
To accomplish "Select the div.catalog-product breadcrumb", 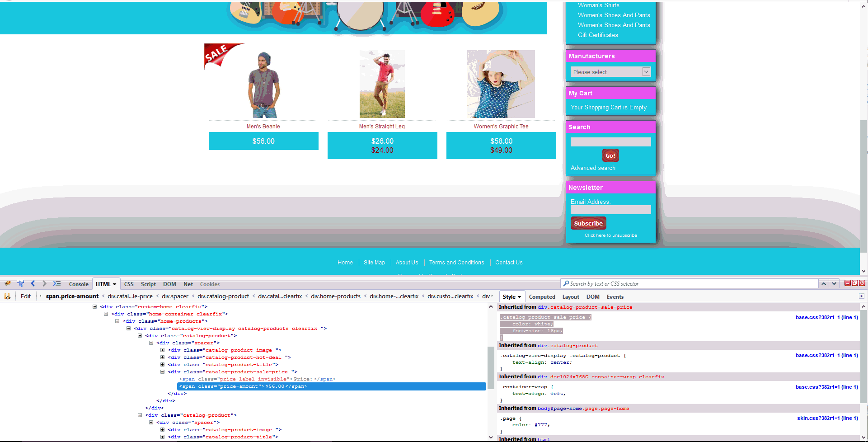I will [x=223, y=296].
